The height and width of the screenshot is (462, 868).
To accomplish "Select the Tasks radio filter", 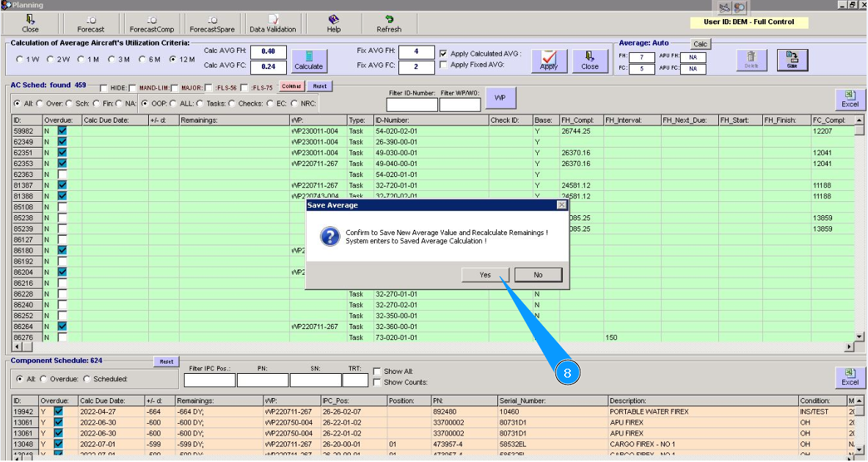I will point(200,104).
